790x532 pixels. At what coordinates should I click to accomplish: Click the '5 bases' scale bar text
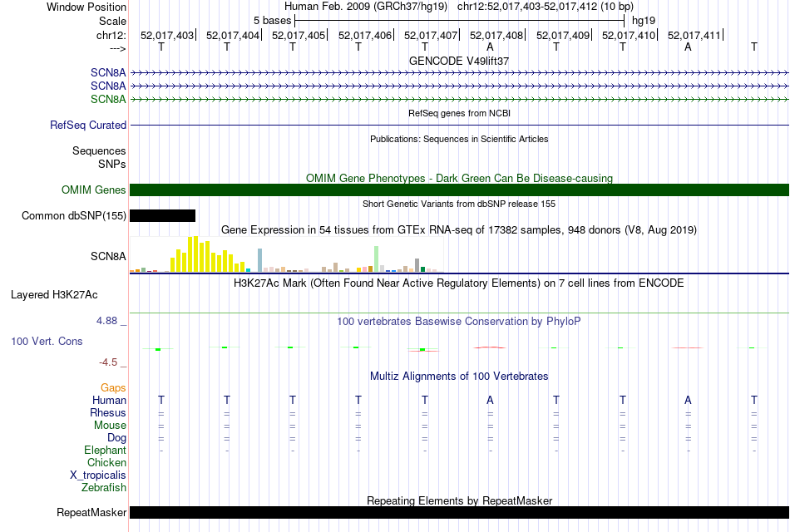coord(272,21)
